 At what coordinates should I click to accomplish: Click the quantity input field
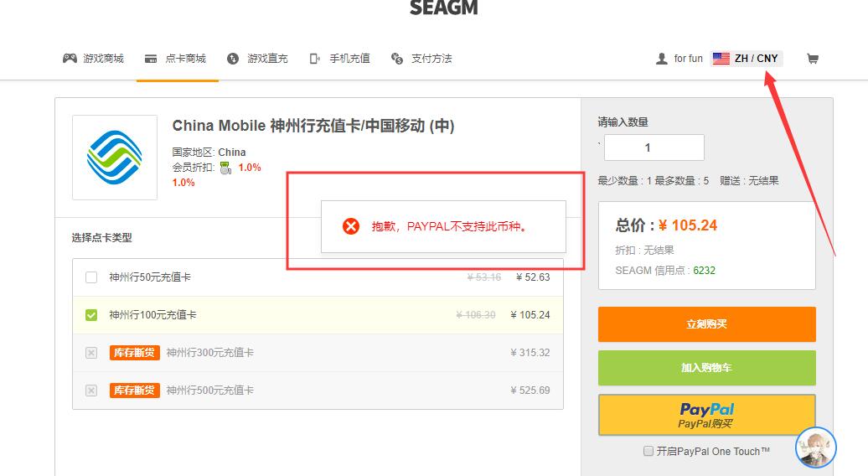point(654,147)
